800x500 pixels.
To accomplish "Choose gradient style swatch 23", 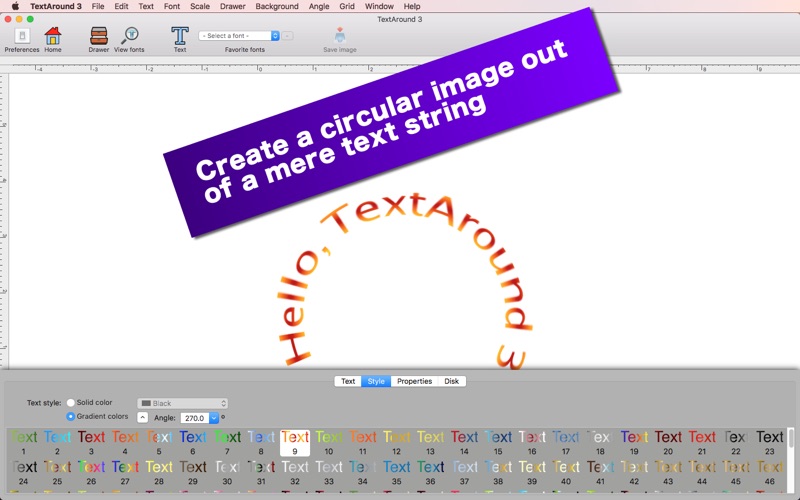I will point(769,442).
